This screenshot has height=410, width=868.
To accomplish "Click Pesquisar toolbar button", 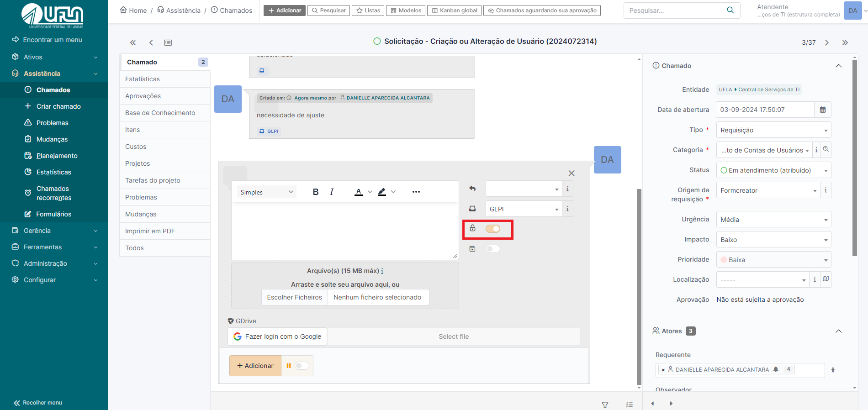I will click(329, 11).
